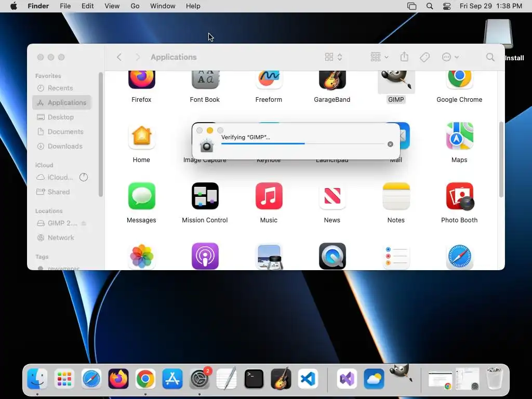Click the Finder window search icon
Image resolution: width=532 pixels, height=399 pixels.
[490, 57]
